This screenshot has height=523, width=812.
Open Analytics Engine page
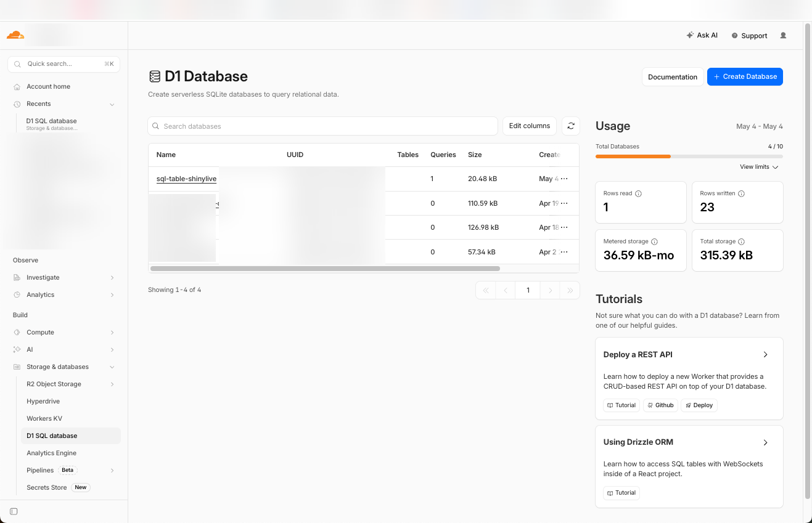51,453
